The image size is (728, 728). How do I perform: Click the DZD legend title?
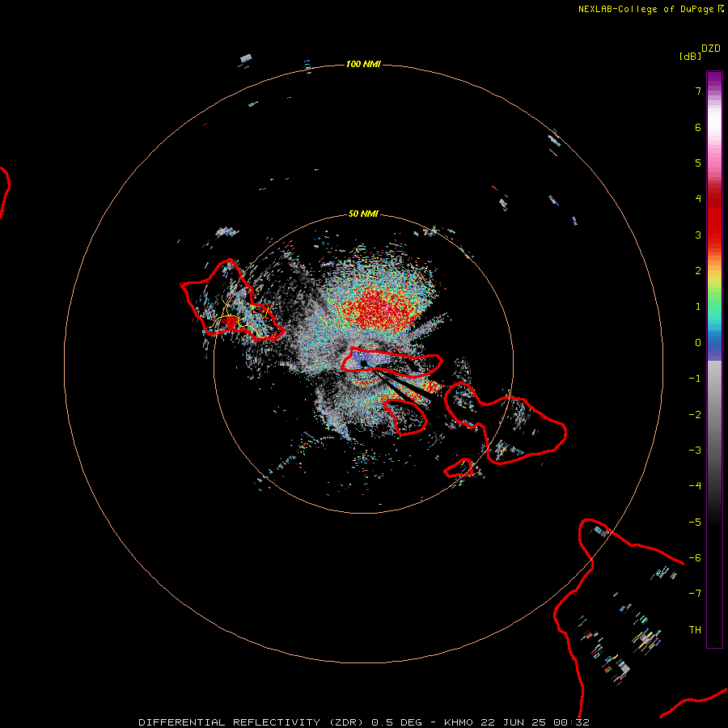[711, 49]
